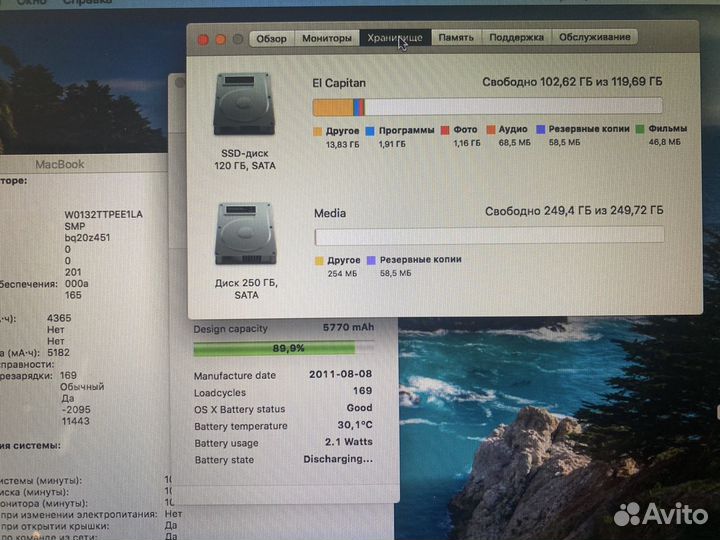Viewport: 720px width, 540px height.
Task: Click 'Свободно 102,62 ГБ из 119,69 ГБ'
Action: pyautogui.click(x=572, y=82)
